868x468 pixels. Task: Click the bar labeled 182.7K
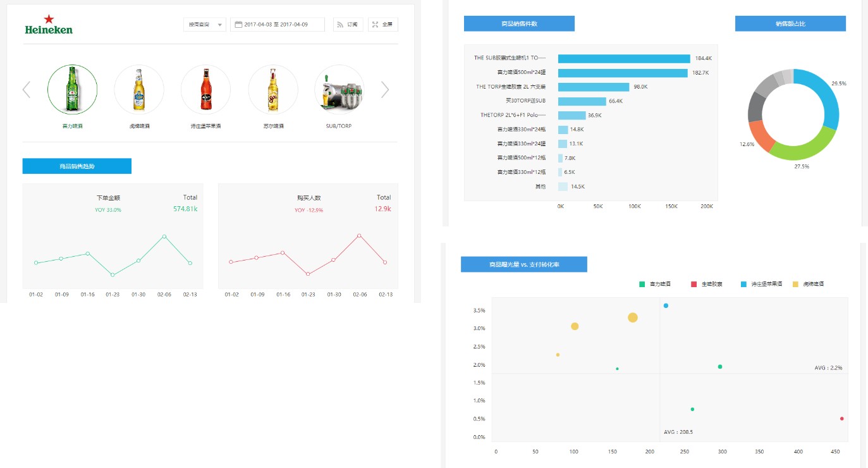coord(623,73)
